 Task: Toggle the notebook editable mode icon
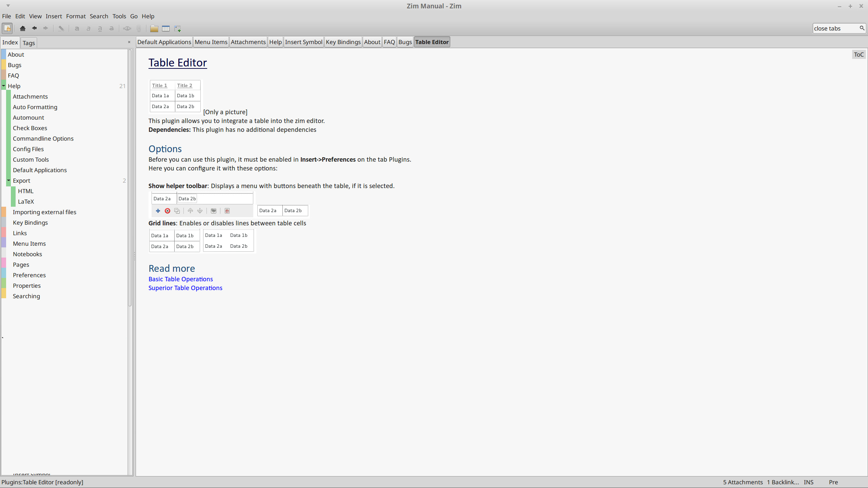point(7,28)
